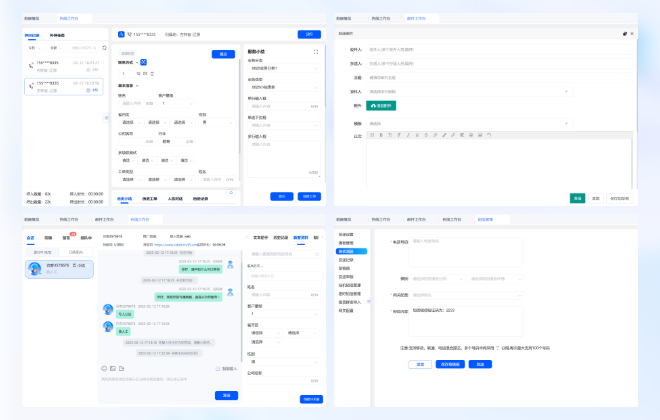This screenshot has height=420, width=660.
Task: Open the emoji picker in chat input toolbar
Action: (x=104, y=368)
